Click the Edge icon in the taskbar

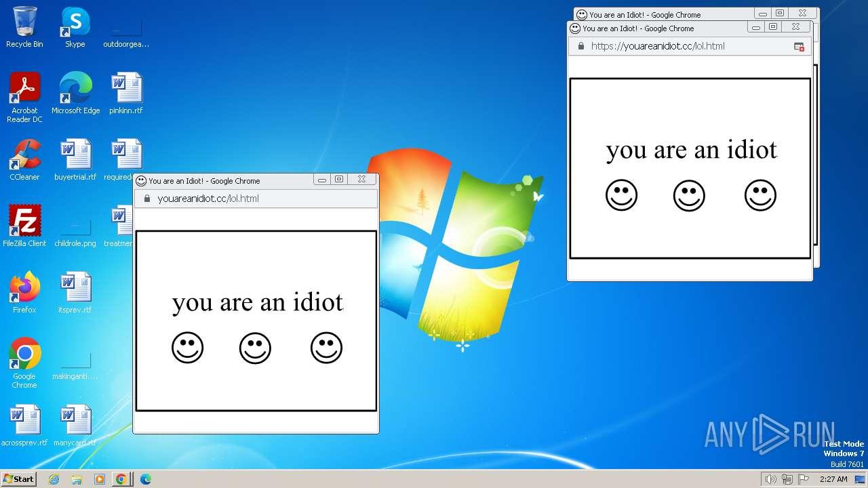point(145,479)
